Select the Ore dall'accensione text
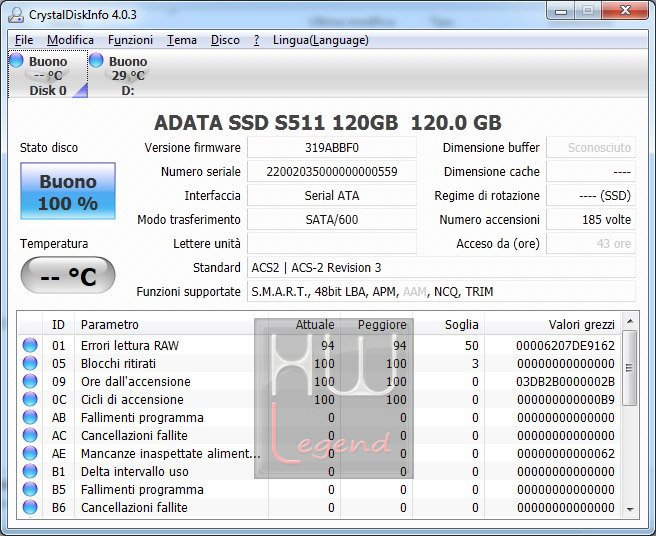 (x=136, y=381)
